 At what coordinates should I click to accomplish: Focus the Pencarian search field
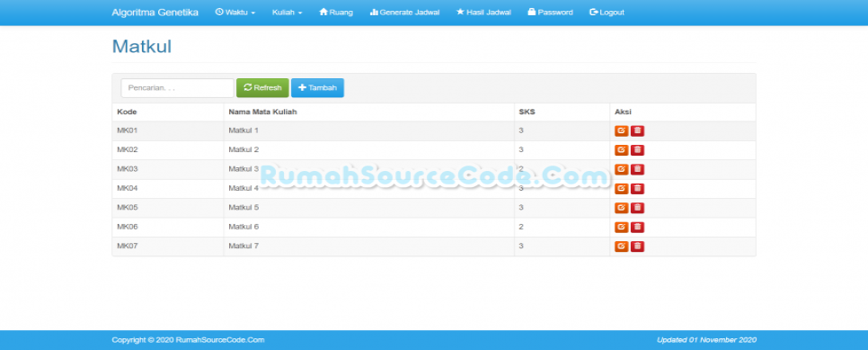click(x=177, y=87)
